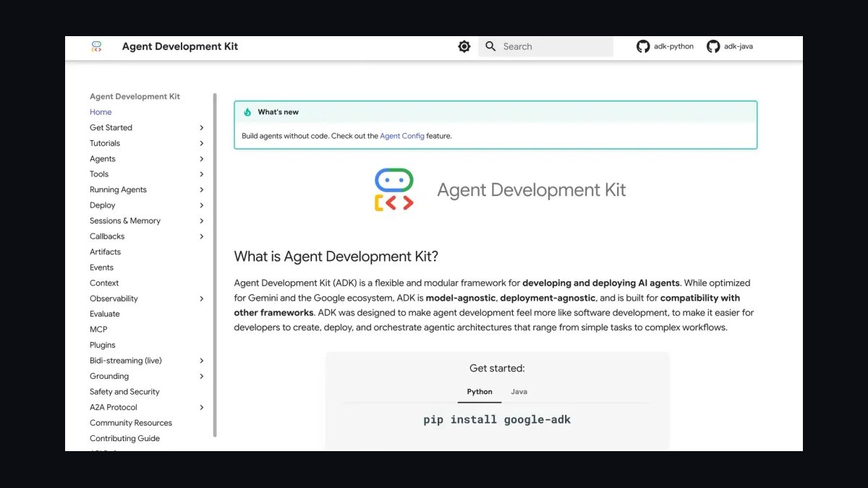Screen dimensions: 868x488
Task: Expand the Sessions & Memory chevron
Action: coord(201,221)
